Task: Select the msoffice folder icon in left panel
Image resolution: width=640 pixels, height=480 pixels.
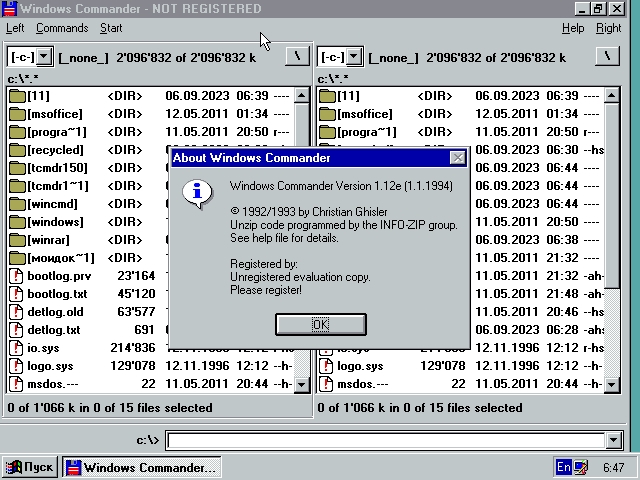Action: [17, 114]
